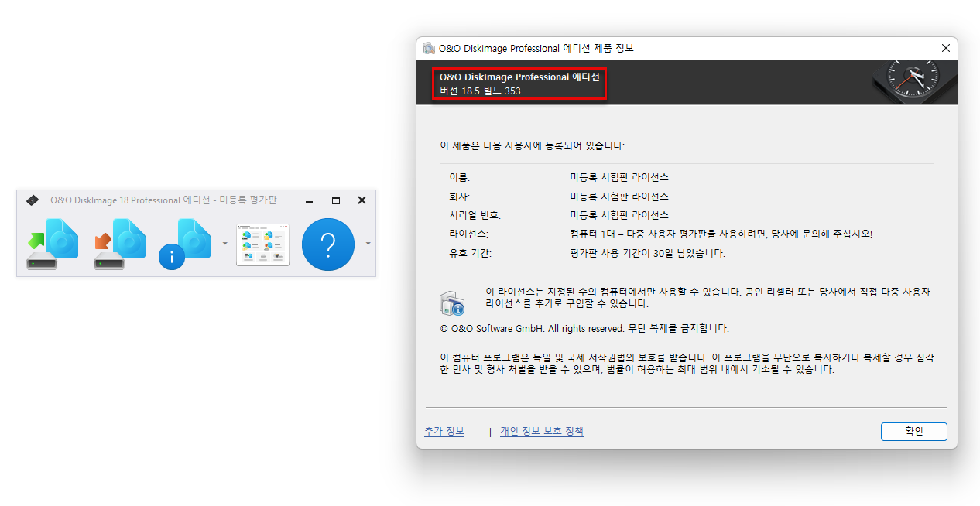
Task: Click the 이름: label
Action: (x=460, y=177)
